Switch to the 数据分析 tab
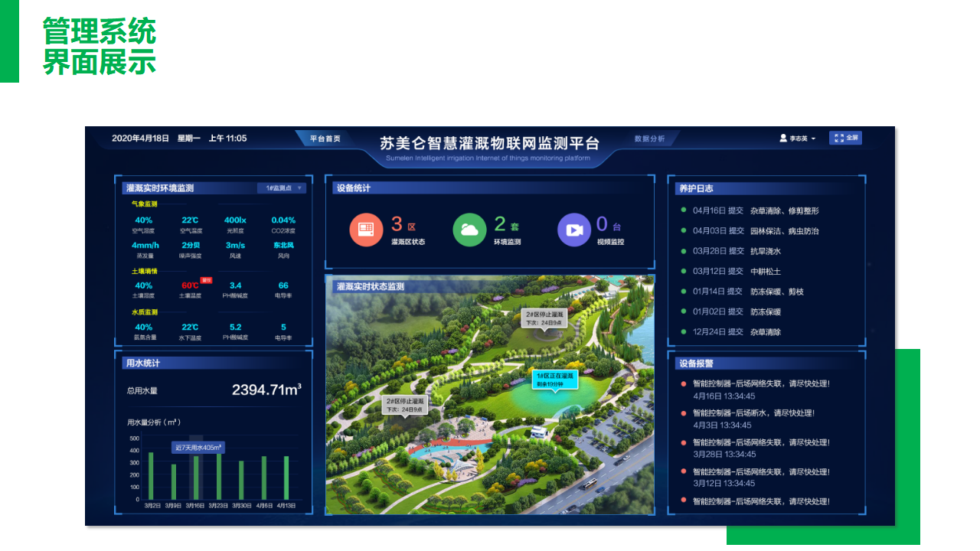Viewport: 980px width, 551px height. click(x=649, y=139)
